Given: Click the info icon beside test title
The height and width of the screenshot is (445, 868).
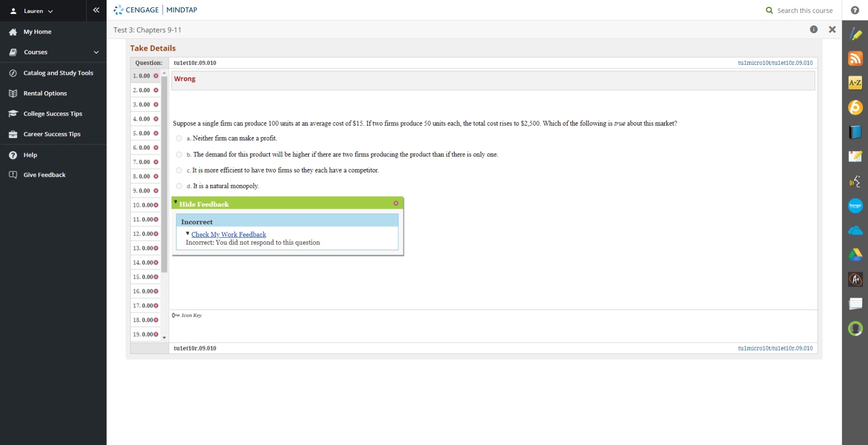Looking at the screenshot, I should [x=814, y=29].
